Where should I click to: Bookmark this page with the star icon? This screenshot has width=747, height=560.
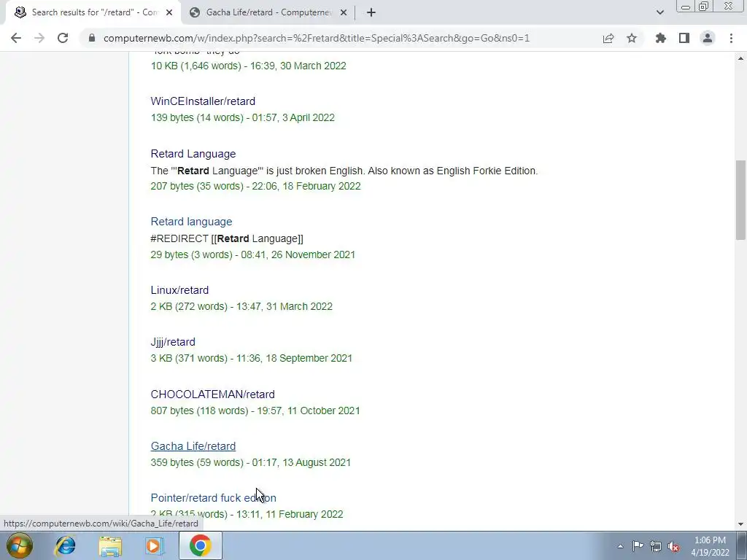(632, 38)
